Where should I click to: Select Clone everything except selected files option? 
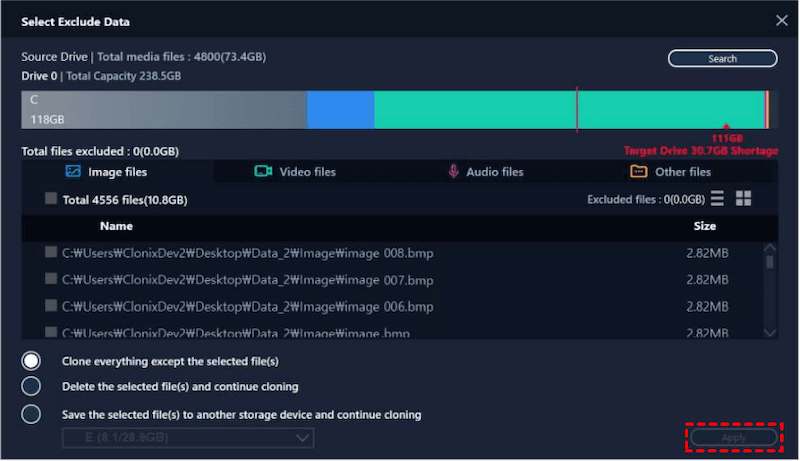tap(31, 360)
